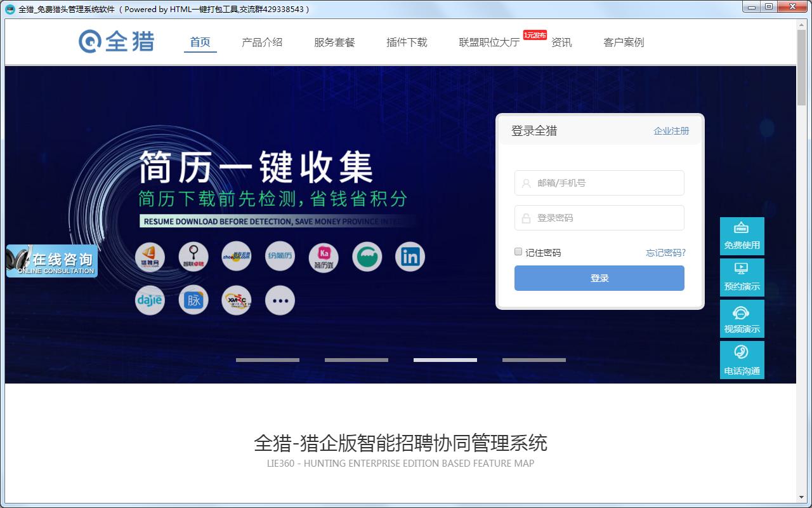Image resolution: width=812 pixels, height=508 pixels.
Task: Open the 电话沟通 side button
Action: 742,360
